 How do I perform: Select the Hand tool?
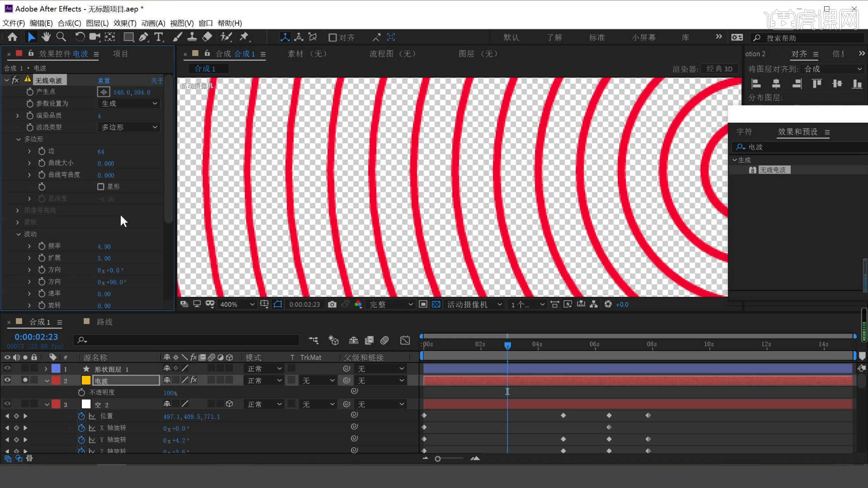pyautogui.click(x=46, y=37)
